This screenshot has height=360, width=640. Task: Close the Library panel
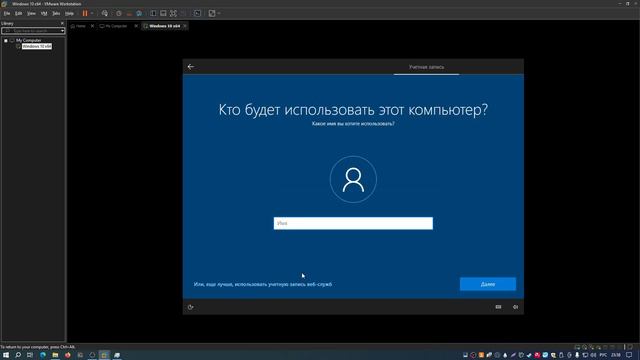(x=62, y=23)
